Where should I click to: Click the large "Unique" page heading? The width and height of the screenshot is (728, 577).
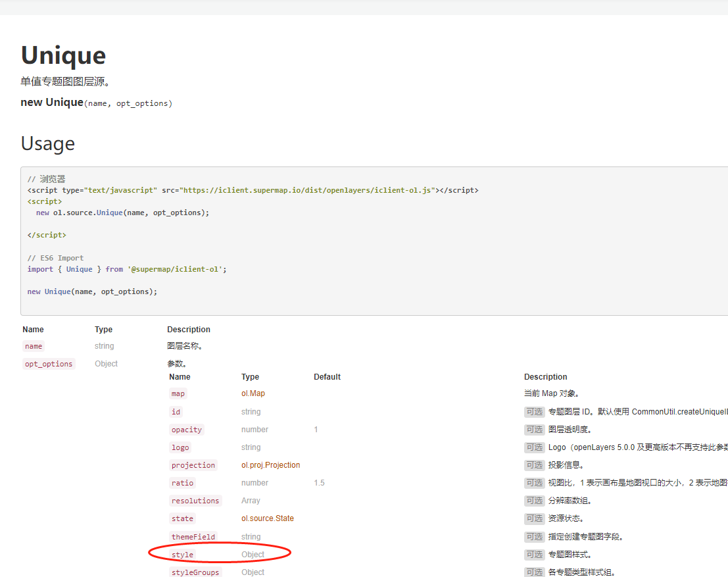(x=64, y=55)
